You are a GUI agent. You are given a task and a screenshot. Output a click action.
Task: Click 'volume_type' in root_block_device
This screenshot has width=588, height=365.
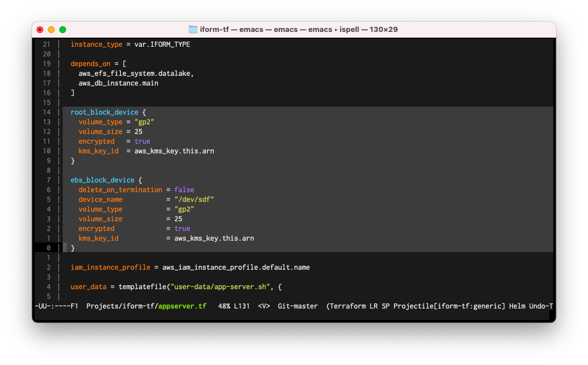pyautogui.click(x=100, y=122)
